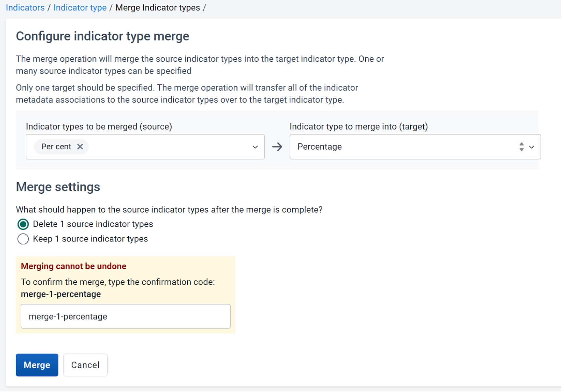Viewport: 564px width, 392px height.
Task: Click the Per cent chip label
Action: pos(56,147)
